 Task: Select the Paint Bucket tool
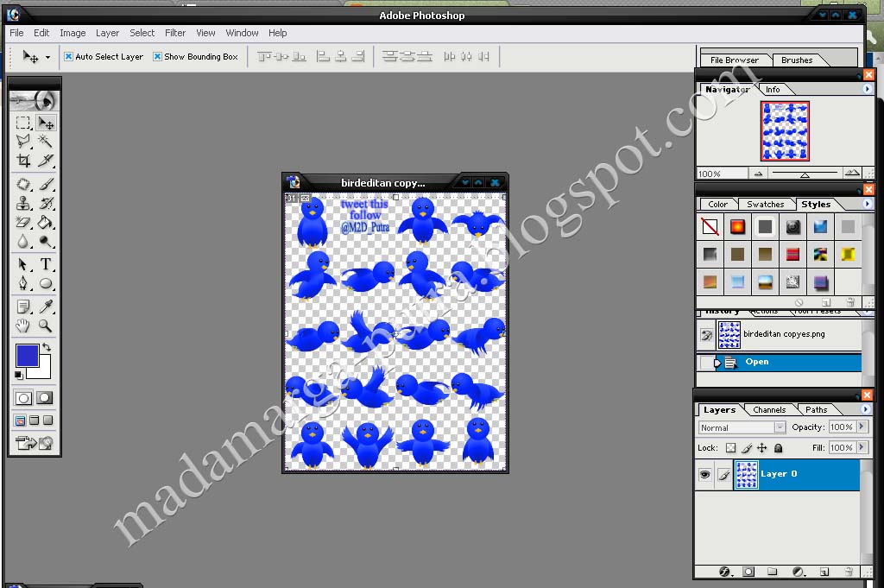coord(46,223)
